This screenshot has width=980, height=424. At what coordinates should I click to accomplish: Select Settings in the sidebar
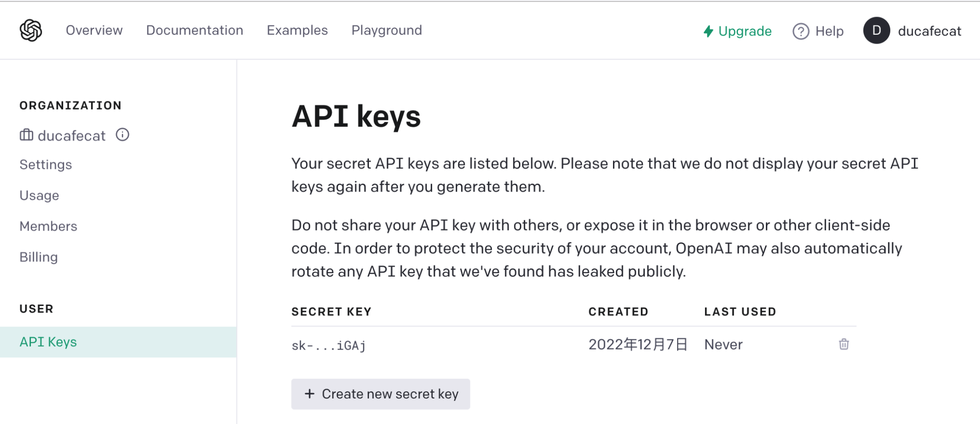click(x=46, y=165)
